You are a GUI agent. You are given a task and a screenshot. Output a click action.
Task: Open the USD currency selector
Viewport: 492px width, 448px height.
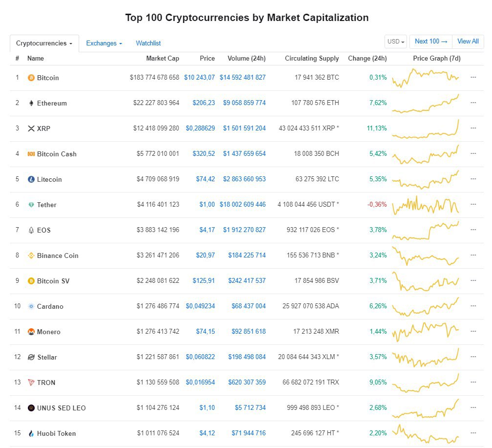(x=396, y=42)
